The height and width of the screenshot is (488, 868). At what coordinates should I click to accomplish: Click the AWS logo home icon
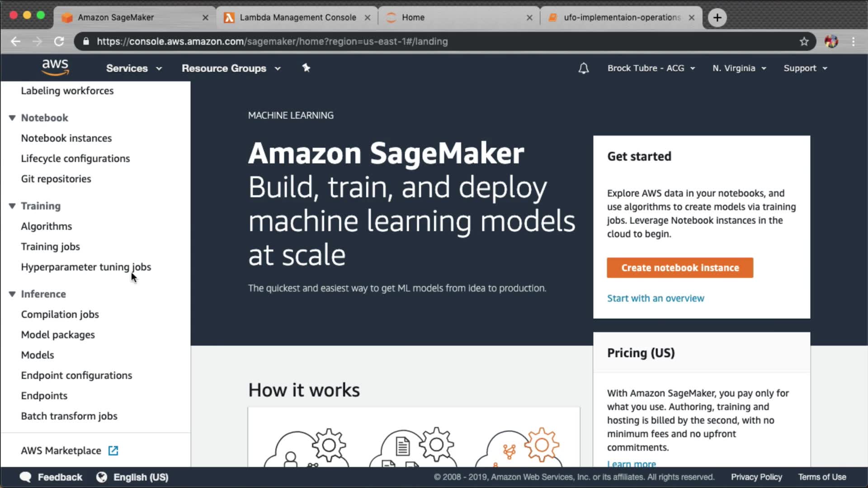pyautogui.click(x=55, y=67)
